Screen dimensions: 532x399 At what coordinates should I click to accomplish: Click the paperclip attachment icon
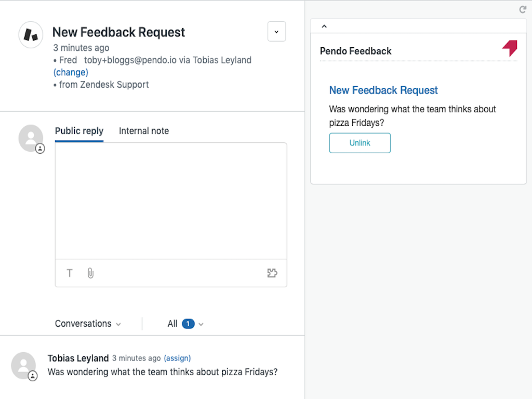90,273
